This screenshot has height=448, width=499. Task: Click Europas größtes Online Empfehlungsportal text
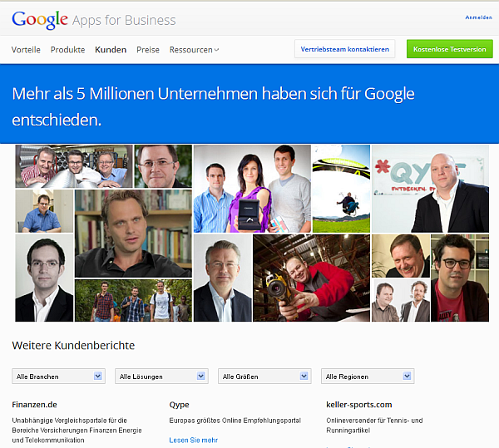(x=235, y=421)
